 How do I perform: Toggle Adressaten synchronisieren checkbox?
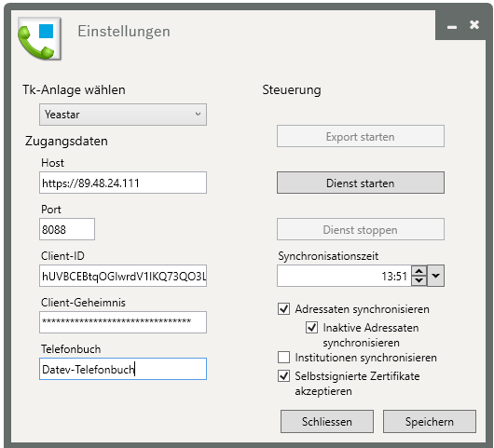click(x=284, y=309)
